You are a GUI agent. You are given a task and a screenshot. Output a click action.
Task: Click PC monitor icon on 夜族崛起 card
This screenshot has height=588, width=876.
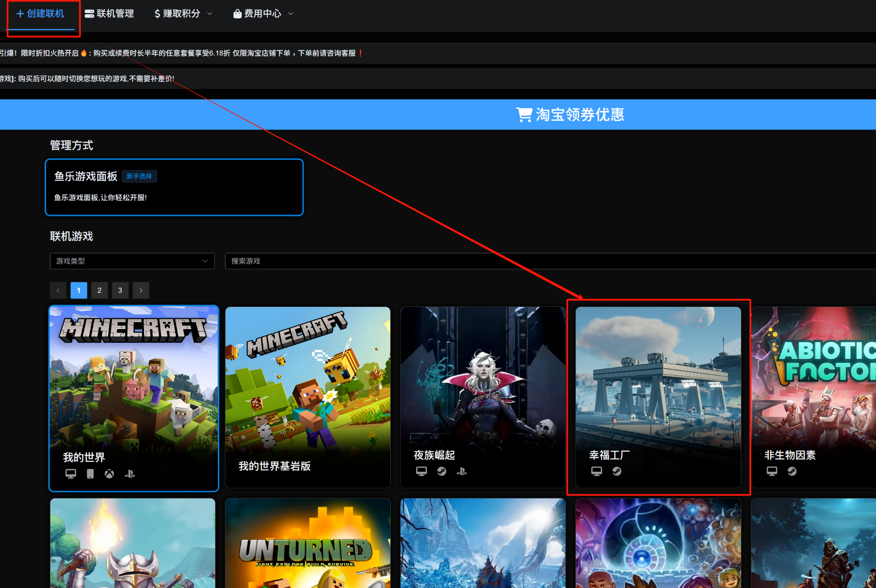point(421,471)
